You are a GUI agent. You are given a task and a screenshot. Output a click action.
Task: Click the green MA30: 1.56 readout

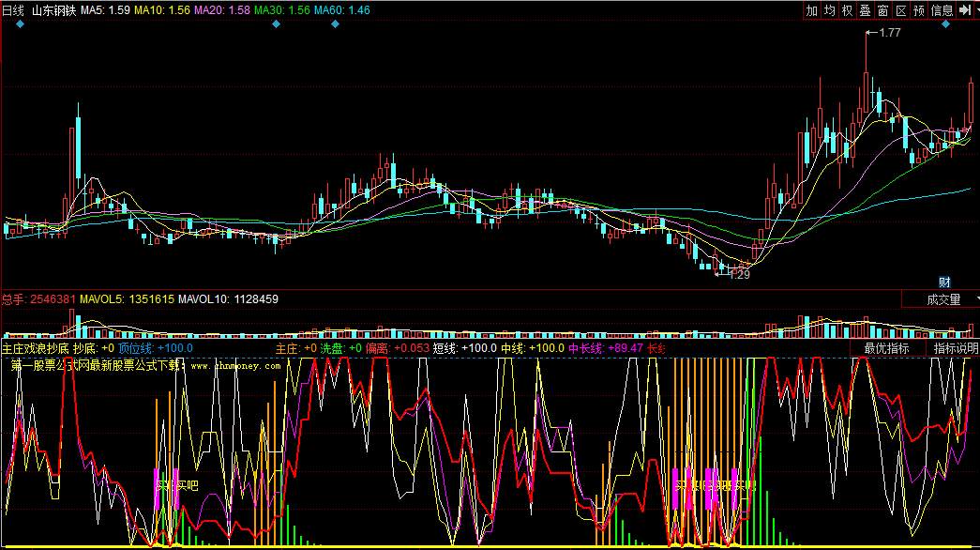tap(282, 10)
